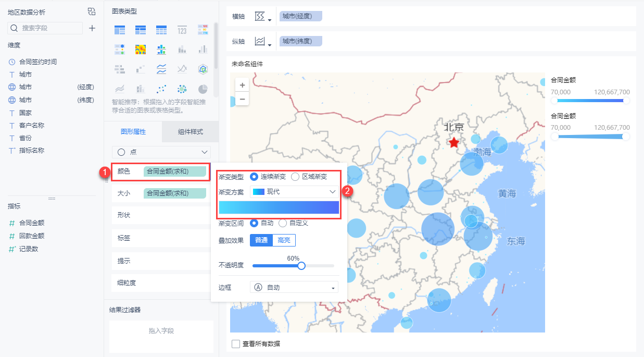Click the layout icon beside 地区数据分析
Image resolution: width=644 pixels, height=357 pixels.
(x=92, y=11)
